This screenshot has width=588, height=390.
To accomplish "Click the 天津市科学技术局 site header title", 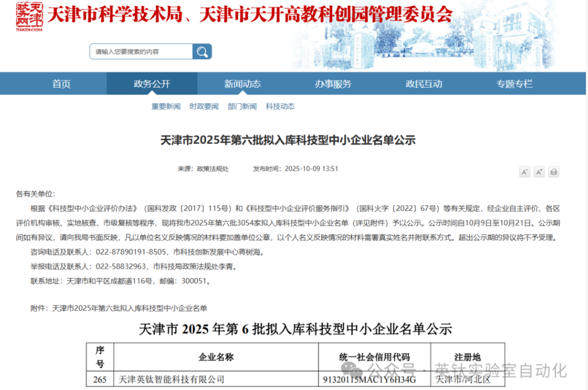I will coord(115,14).
